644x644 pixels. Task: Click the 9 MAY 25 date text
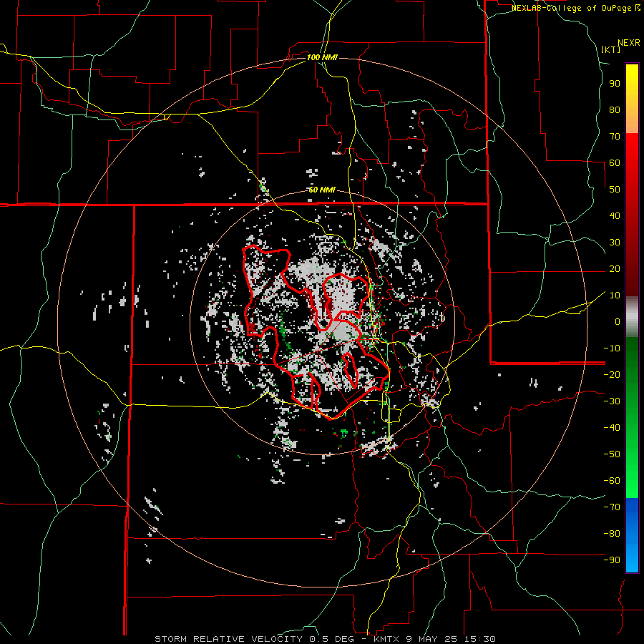tap(432, 639)
